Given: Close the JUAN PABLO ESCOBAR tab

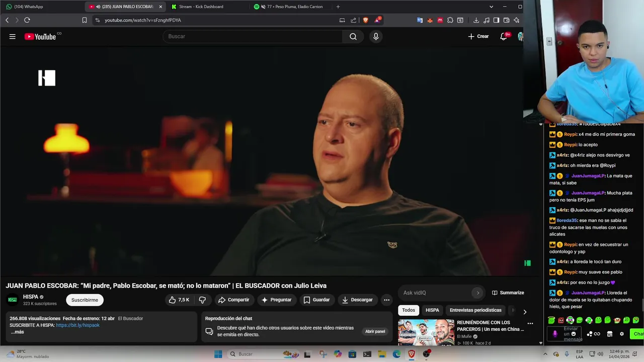Looking at the screenshot, I should (x=160, y=7).
